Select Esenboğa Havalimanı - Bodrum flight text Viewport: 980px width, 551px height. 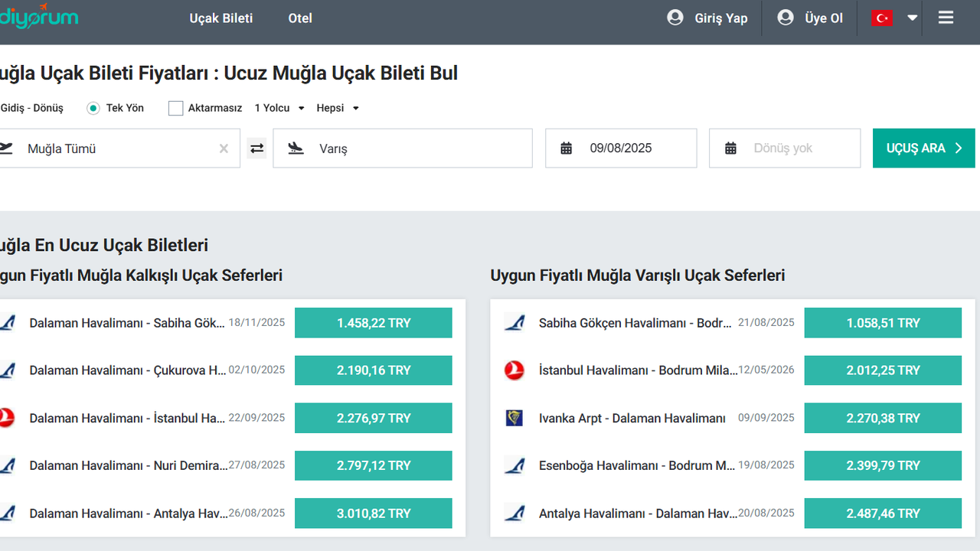click(637, 465)
